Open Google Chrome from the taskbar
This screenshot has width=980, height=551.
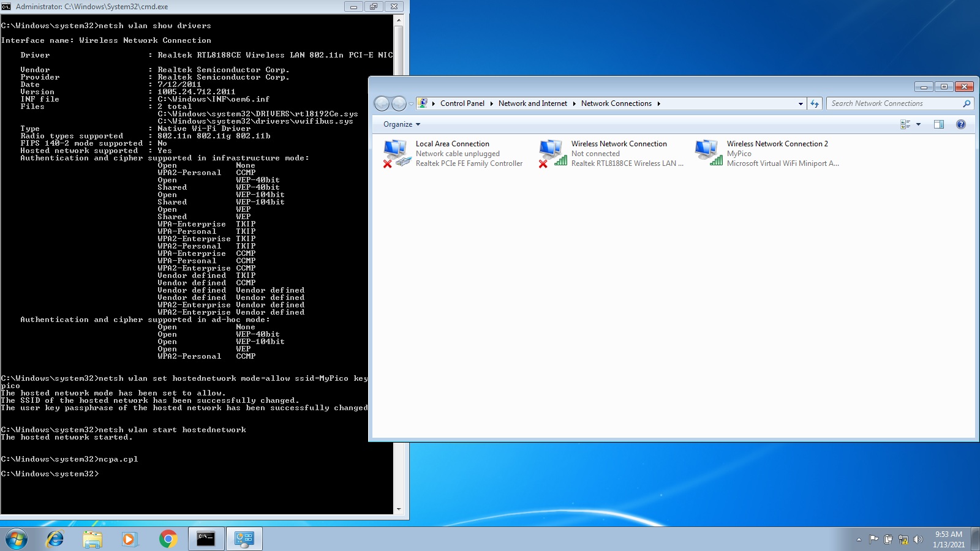coord(168,539)
